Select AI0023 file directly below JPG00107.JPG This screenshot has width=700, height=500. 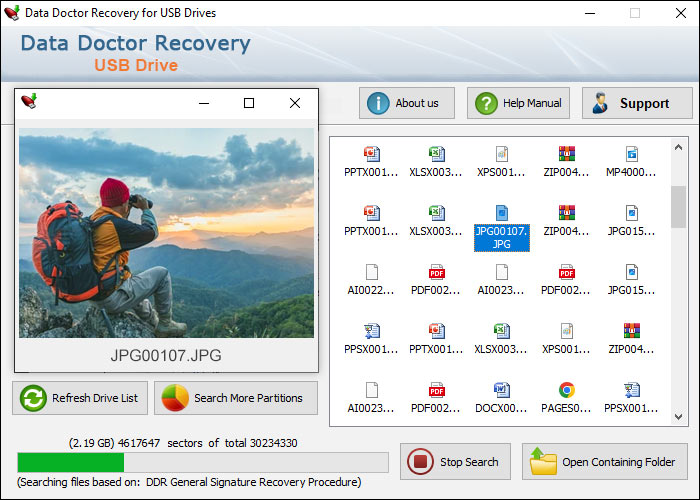click(x=501, y=279)
